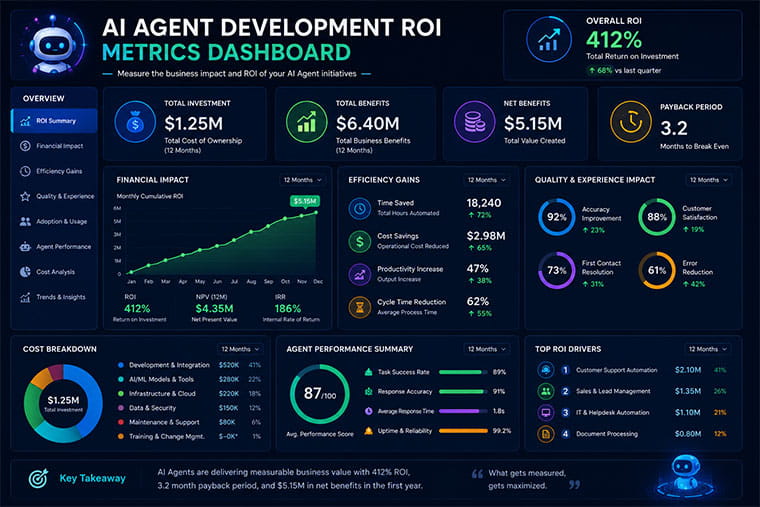Click the Infrastructure & Cloud $220K amount
The width and height of the screenshot is (760, 507).
[x=228, y=394]
